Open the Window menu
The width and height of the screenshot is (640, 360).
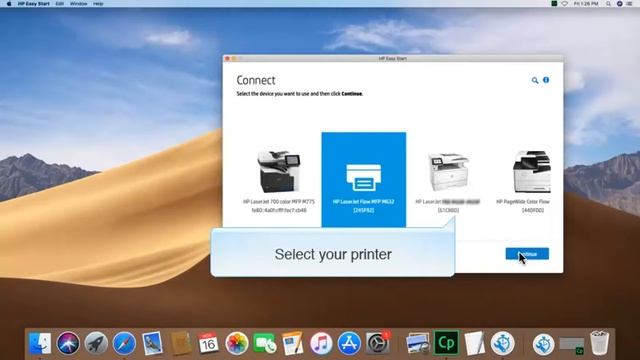(78, 4)
